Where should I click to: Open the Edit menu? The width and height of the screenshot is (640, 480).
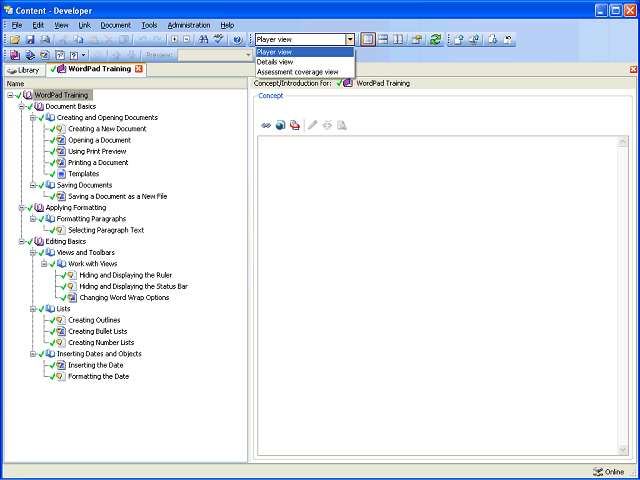[x=38, y=25]
